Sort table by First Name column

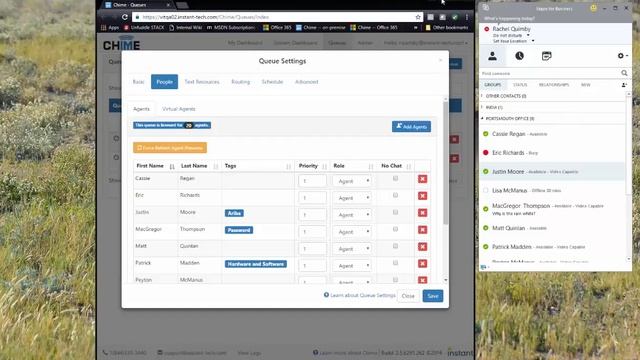[x=155, y=166]
